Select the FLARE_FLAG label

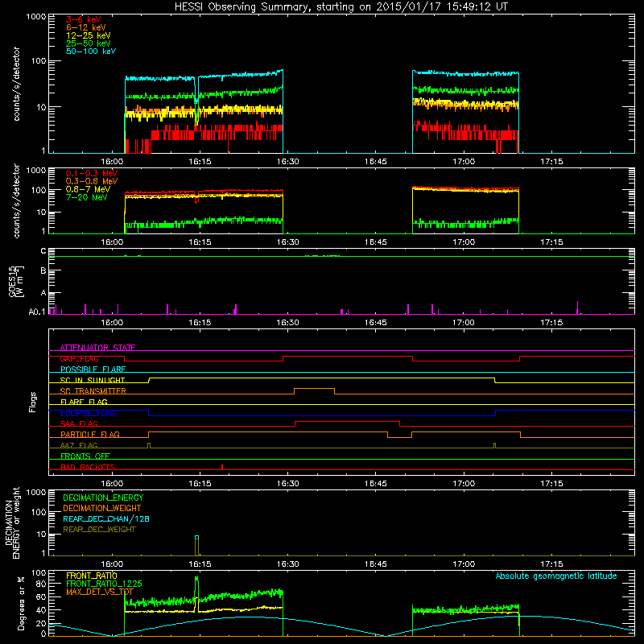pyautogui.click(x=84, y=402)
